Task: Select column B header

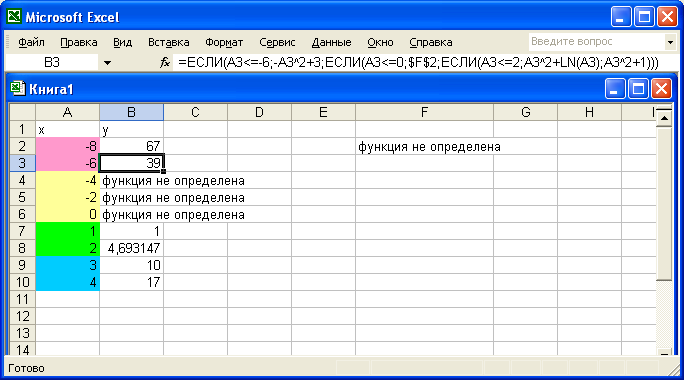Action: tap(131, 113)
